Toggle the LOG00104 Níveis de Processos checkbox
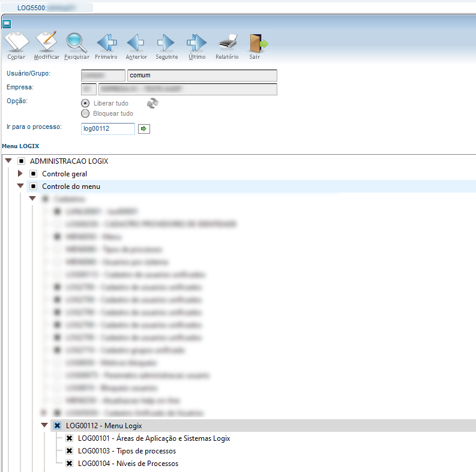Screen dimensions: 476x472 pyautogui.click(x=69, y=464)
